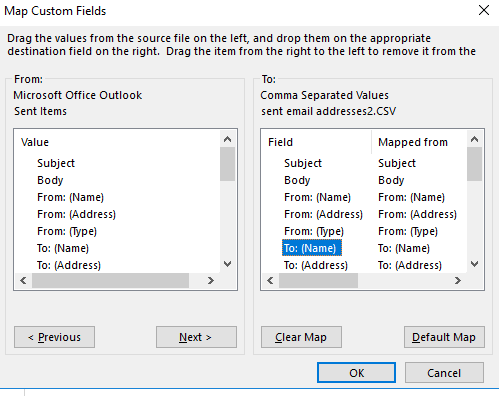This screenshot has width=499, height=396.
Task: Select Body in the destination Field column
Action: click(297, 180)
